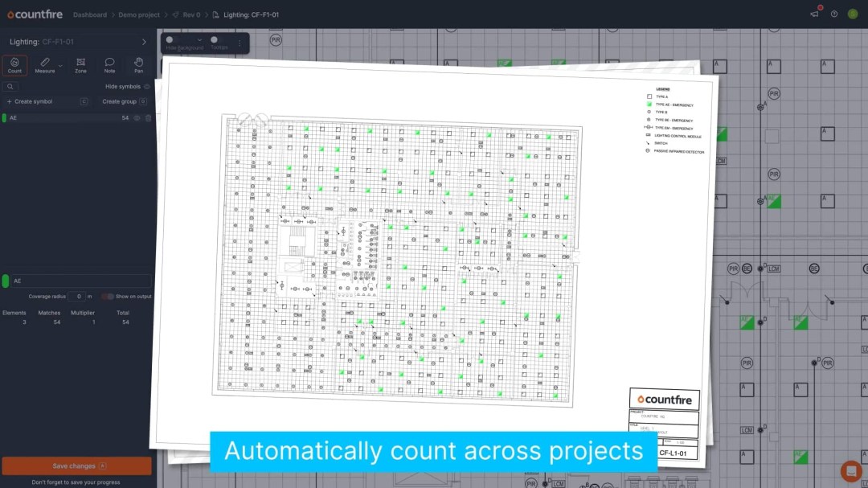
Task: Select the Count tool
Action: pyautogui.click(x=15, y=65)
